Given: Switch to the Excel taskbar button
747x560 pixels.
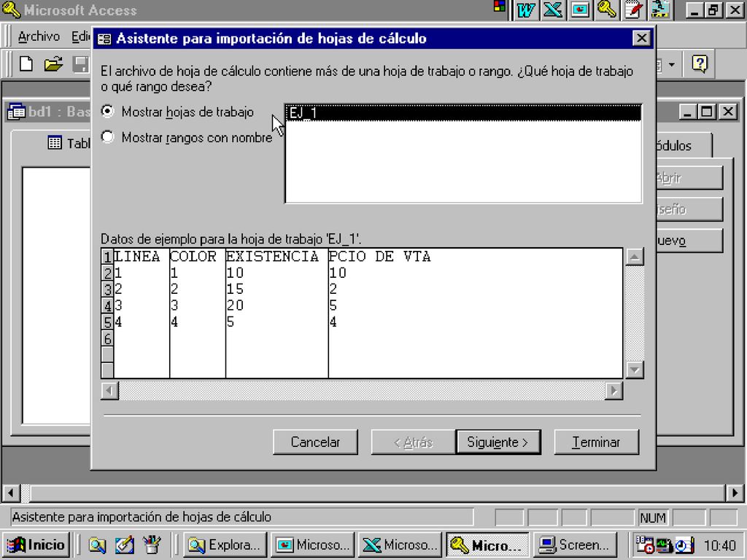Looking at the screenshot, I should pos(400,545).
